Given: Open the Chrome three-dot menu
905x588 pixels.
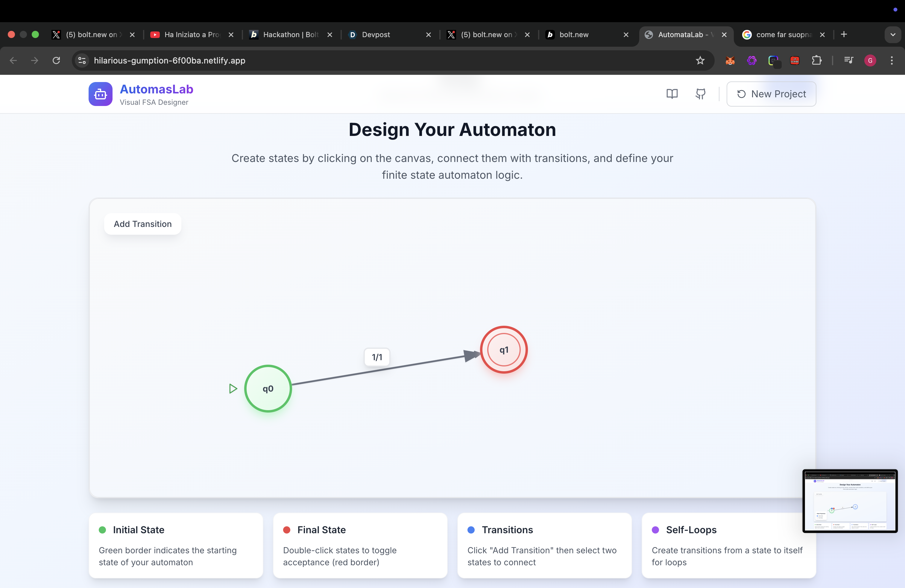Looking at the screenshot, I should pyautogui.click(x=892, y=60).
